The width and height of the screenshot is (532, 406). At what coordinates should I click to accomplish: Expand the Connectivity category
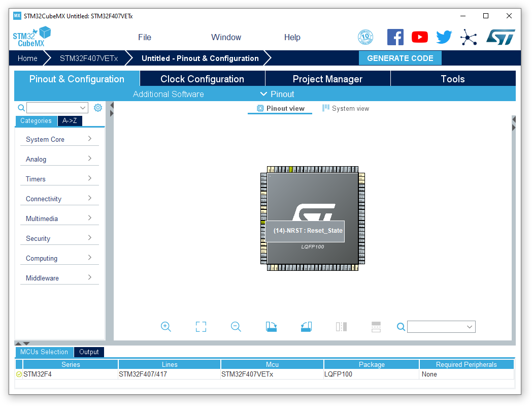coord(59,199)
